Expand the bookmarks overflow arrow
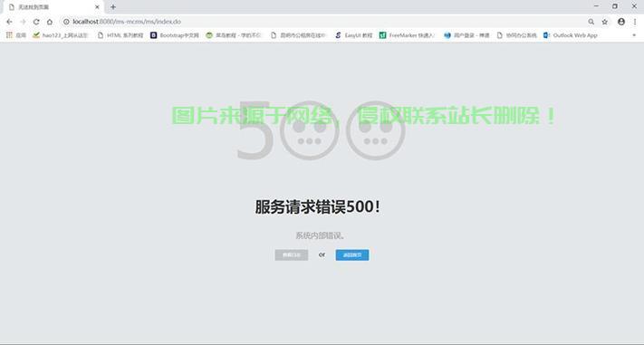The image size is (644, 345). [634, 35]
